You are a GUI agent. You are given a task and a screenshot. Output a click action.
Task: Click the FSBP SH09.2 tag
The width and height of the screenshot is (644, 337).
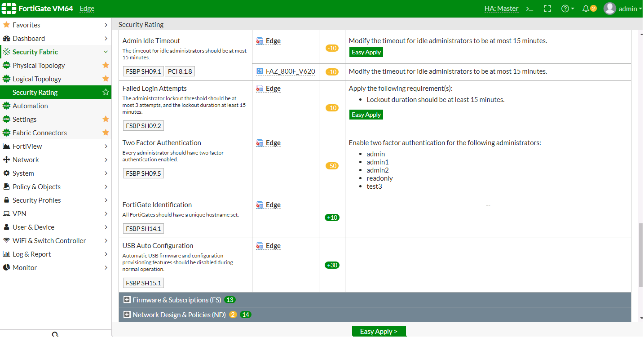pyautogui.click(x=143, y=125)
